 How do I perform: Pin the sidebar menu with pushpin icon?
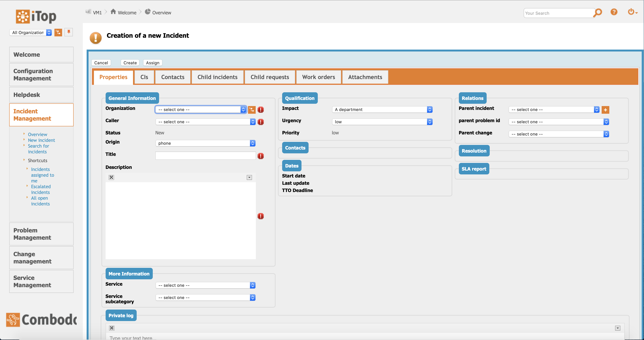68,32
